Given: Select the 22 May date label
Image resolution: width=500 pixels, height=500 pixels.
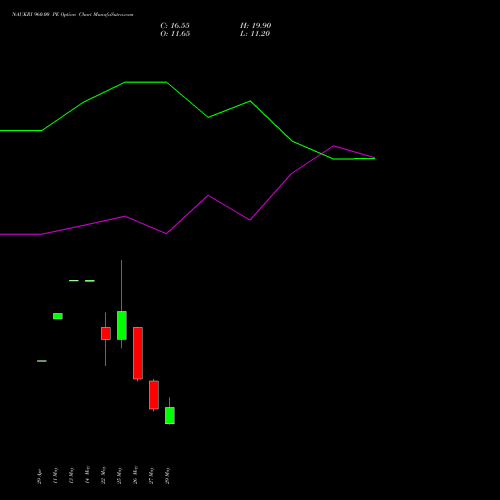Looking at the screenshot, I should (x=103, y=475).
